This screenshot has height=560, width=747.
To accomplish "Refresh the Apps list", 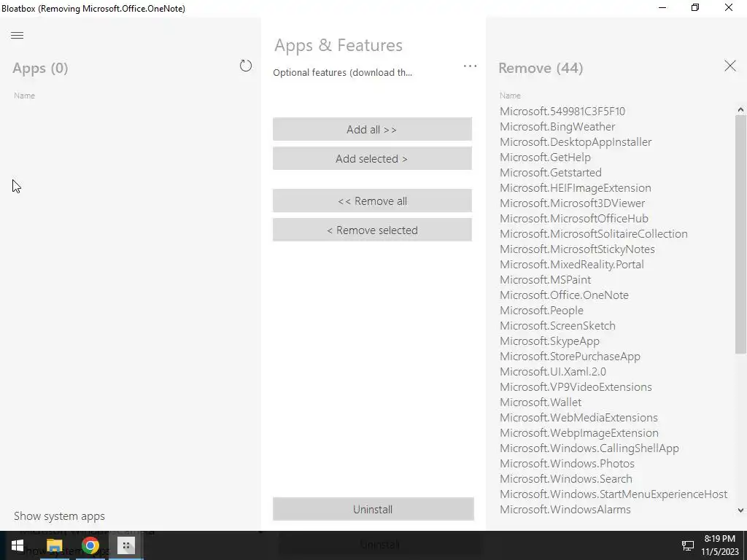I will click(245, 66).
